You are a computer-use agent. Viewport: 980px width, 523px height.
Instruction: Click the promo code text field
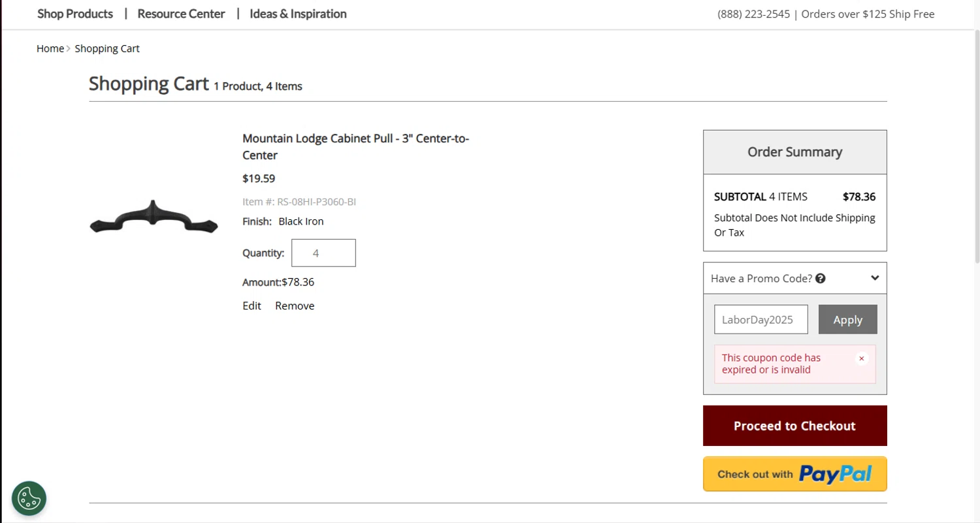coord(760,319)
